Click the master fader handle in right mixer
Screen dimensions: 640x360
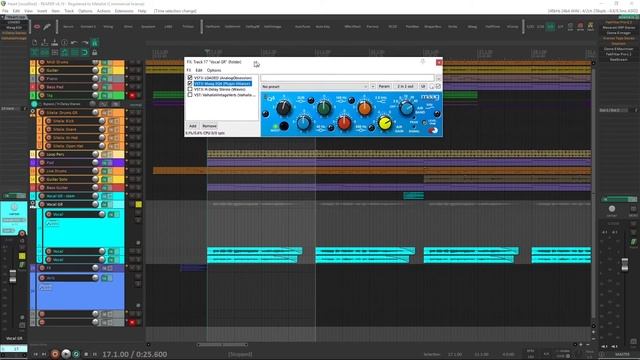pyautogui.click(x=624, y=264)
